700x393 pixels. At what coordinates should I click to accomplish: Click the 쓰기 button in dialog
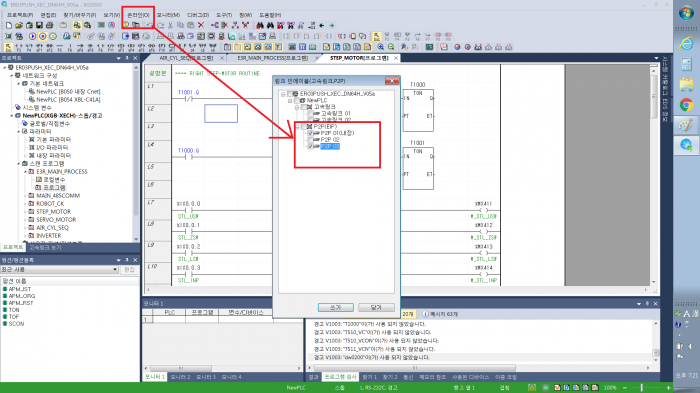[336, 307]
